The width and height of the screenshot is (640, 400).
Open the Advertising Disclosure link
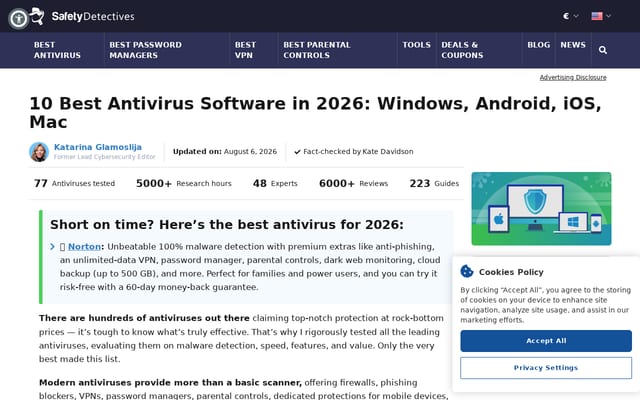point(573,77)
